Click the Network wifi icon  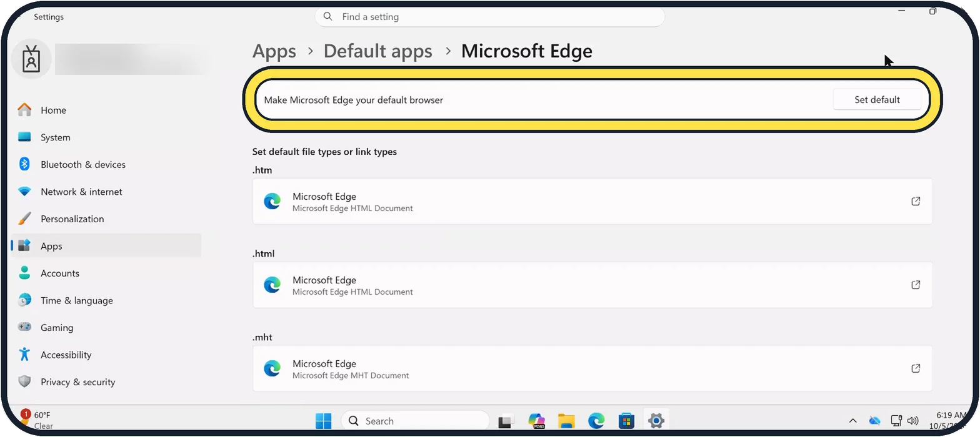tap(24, 192)
